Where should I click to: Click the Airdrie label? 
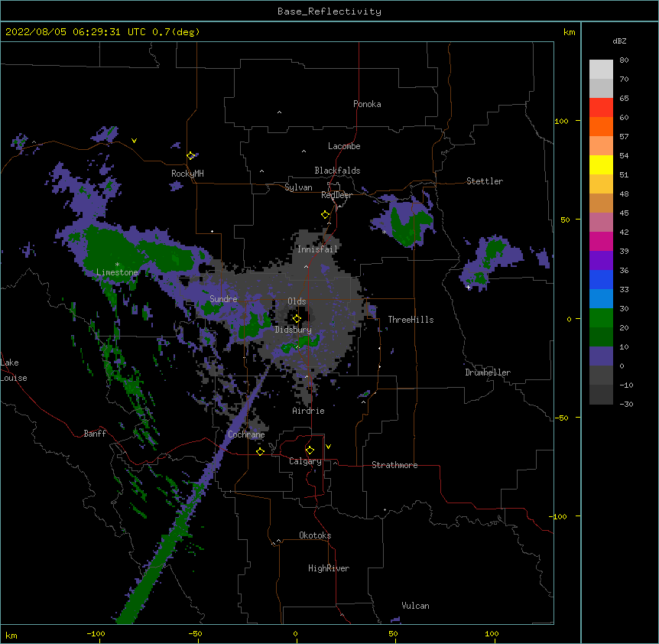(x=309, y=411)
